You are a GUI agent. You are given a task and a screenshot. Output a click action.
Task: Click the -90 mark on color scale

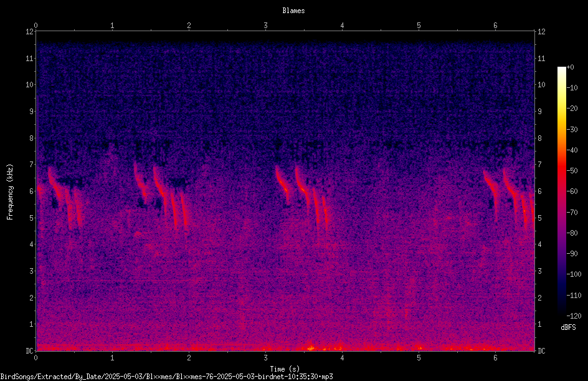click(x=572, y=253)
